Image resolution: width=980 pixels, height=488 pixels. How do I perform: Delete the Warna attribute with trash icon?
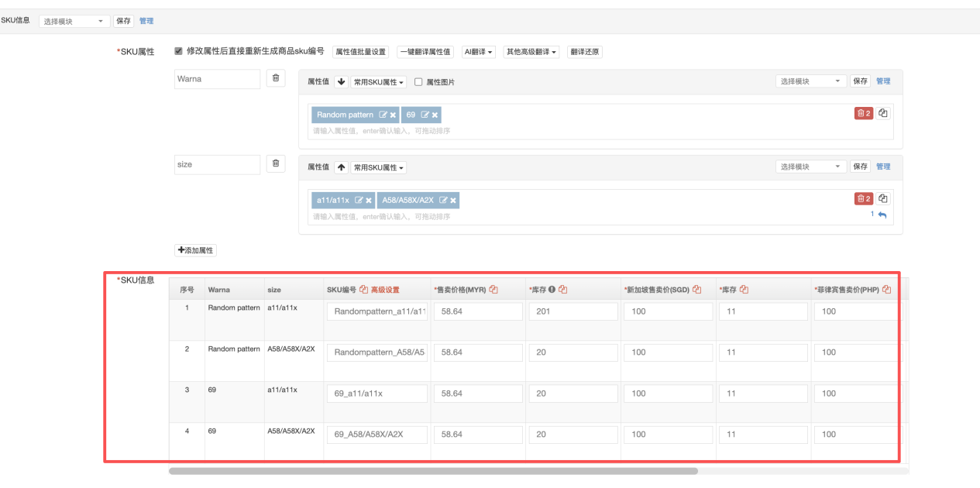277,78
